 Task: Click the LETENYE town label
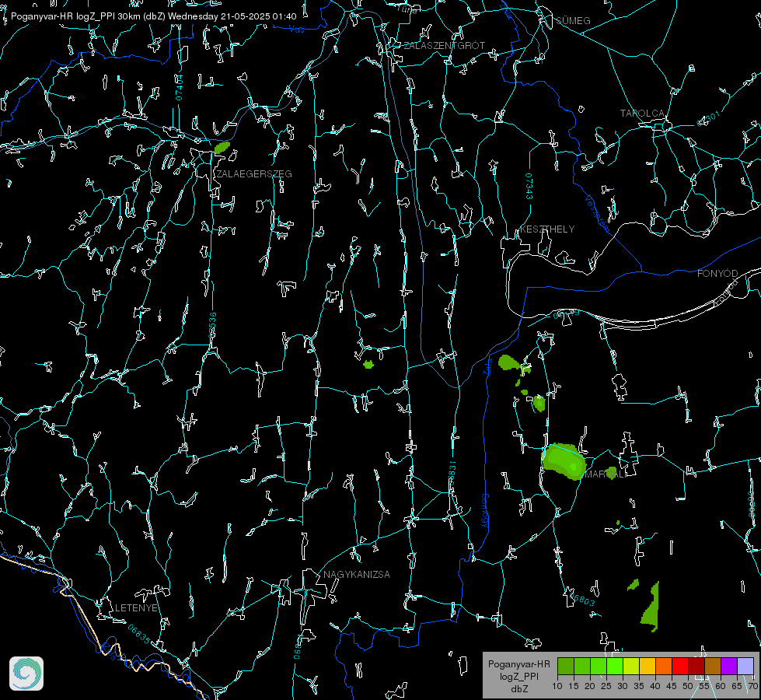[x=136, y=608]
